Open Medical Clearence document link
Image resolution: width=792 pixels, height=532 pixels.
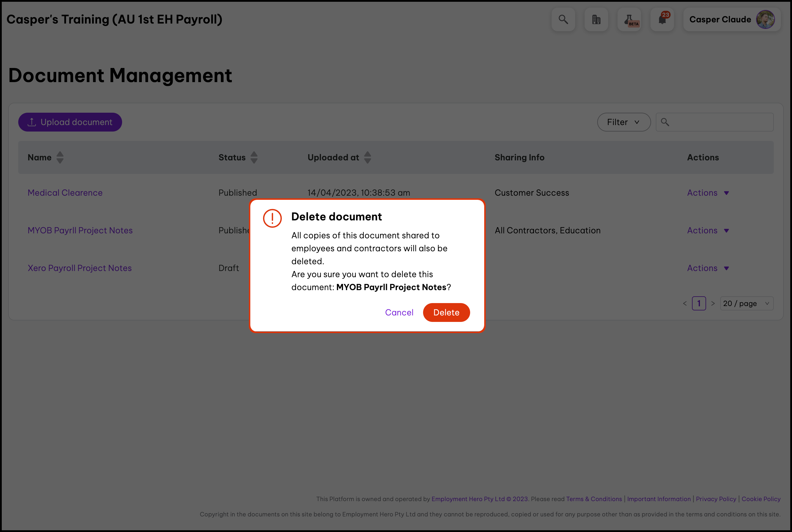pos(65,193)
